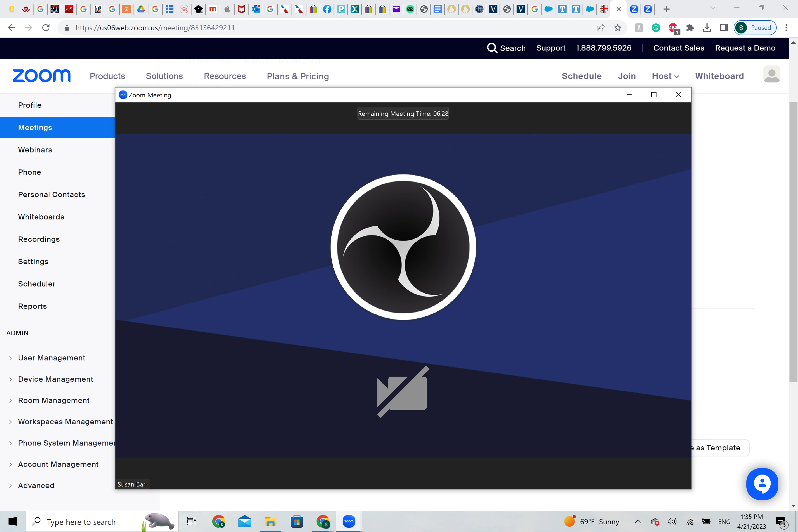
Task: Open the Host dropdown menu
Action: [665, 76]
